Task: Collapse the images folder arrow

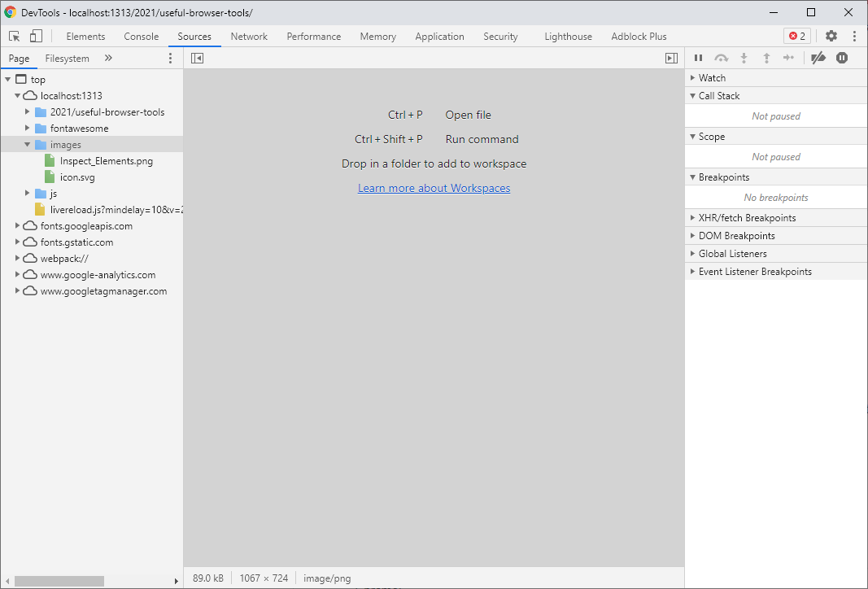Action: [x=27, y=145]
